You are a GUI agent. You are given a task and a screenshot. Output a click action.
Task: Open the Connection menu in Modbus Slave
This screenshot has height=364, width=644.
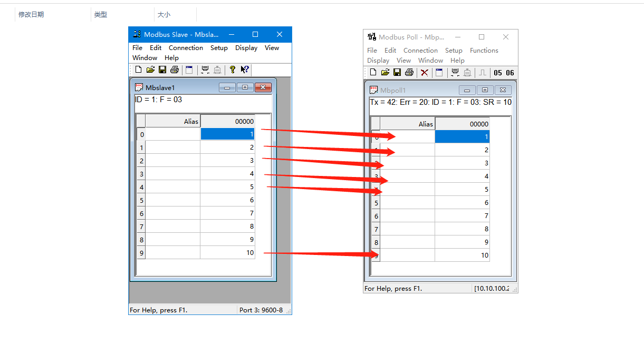pos(186,48)
